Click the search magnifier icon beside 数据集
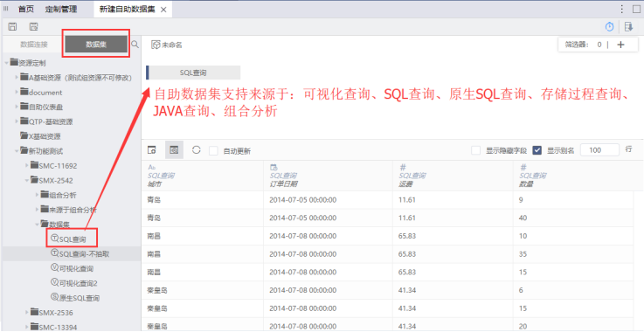Viewport: 644px width, 332px height. click(135, 44)
